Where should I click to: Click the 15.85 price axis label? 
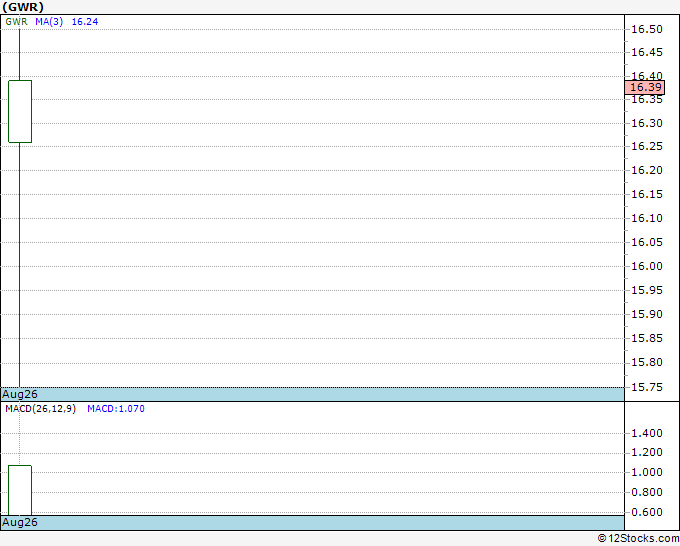tap(647, 338)
